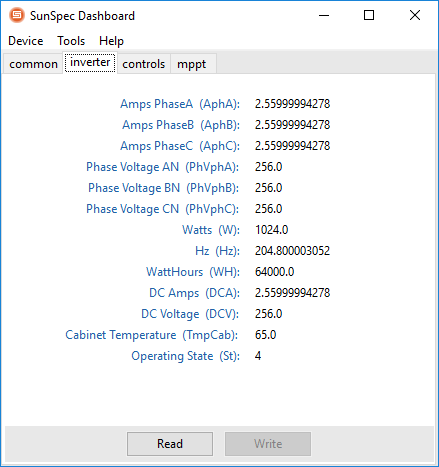Click the Hz value 204.800003052
Image resolution: width=439 pixels, height=467 pixels.
pos(292,251)
